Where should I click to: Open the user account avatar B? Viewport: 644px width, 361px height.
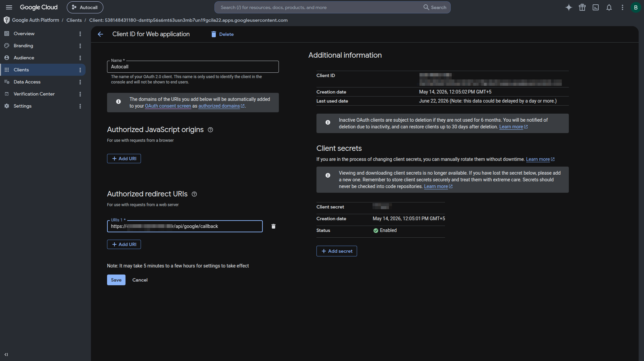[x=636, y=7]
